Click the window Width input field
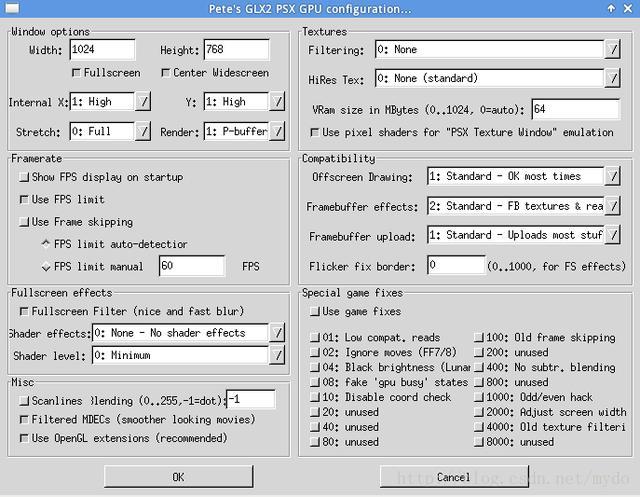 (102, 50)
